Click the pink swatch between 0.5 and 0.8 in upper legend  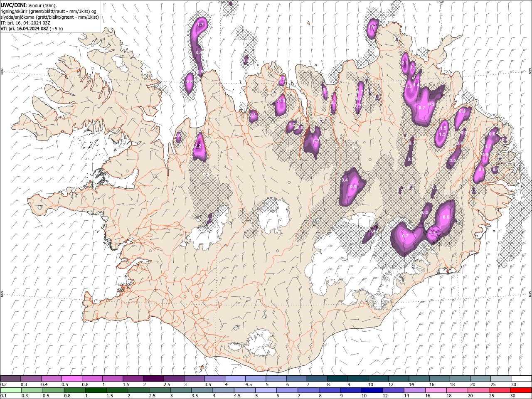pos(72,379)
